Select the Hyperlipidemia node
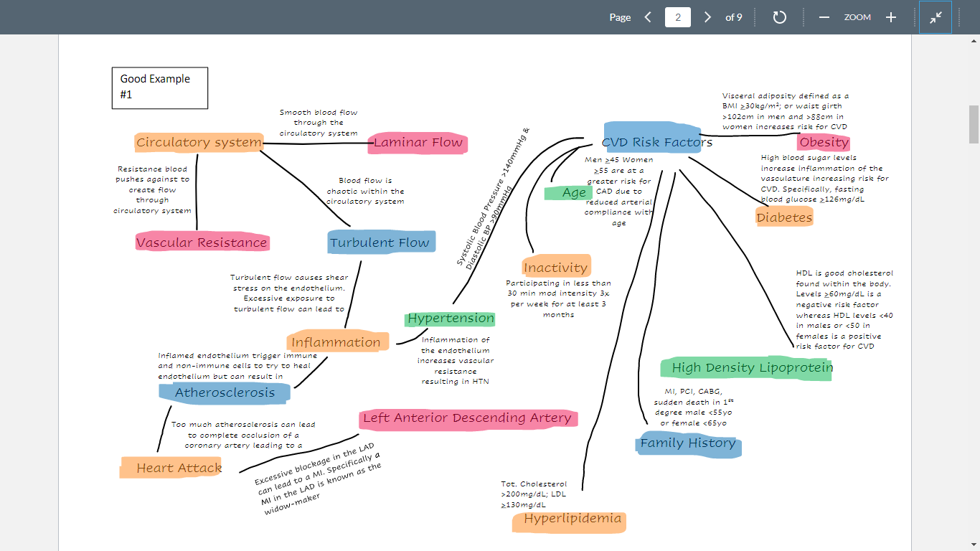The width and height of the screenshot is (980, 551). (x=568, y=522)
